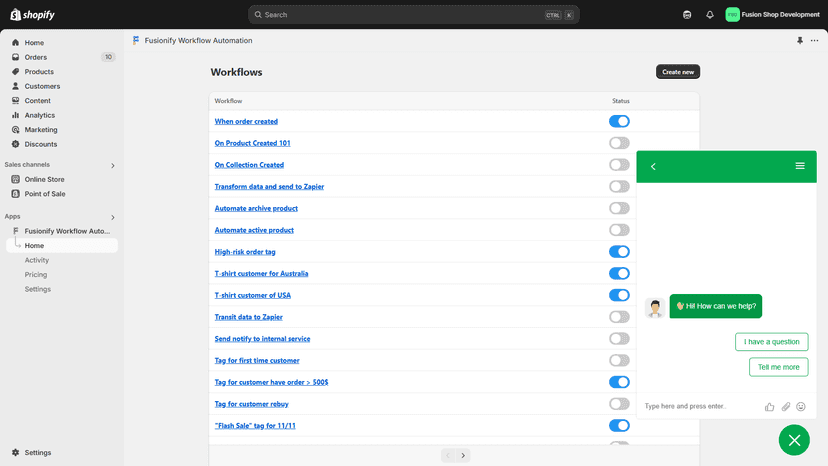Enable the Tag for customer rebuy toggle
This screenshot has width=828, height=466.
pyautogui.click(x=619, y=404)
